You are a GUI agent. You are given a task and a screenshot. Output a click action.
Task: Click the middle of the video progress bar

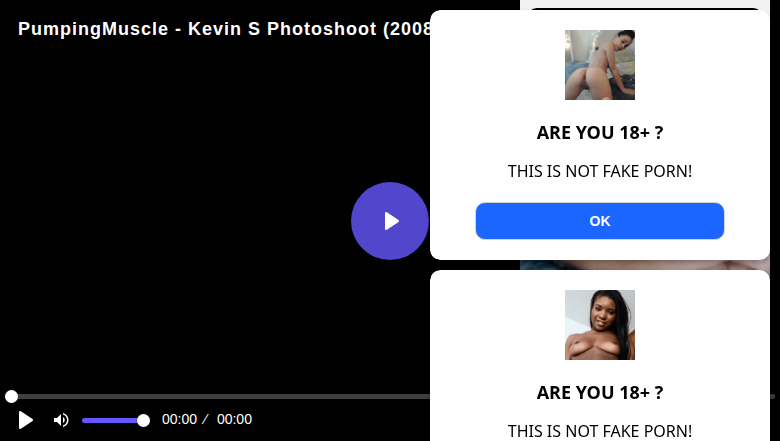219,396
